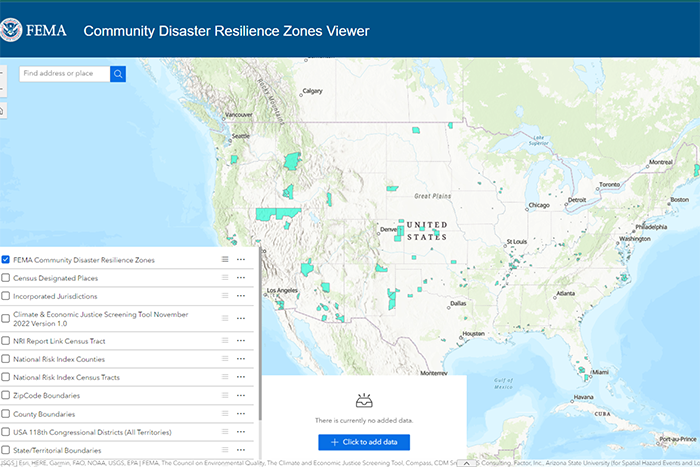Image resolution: width=700 pixels, height=467 pixels.
Task: Click legend icon for County Boundaries layer
Action: 225,414
